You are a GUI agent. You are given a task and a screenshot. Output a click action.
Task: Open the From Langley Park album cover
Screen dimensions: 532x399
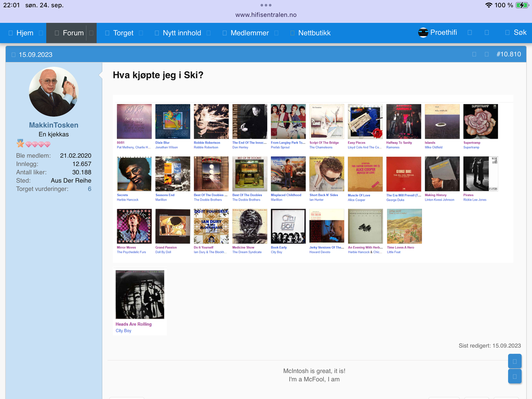[x=288, y=122]
